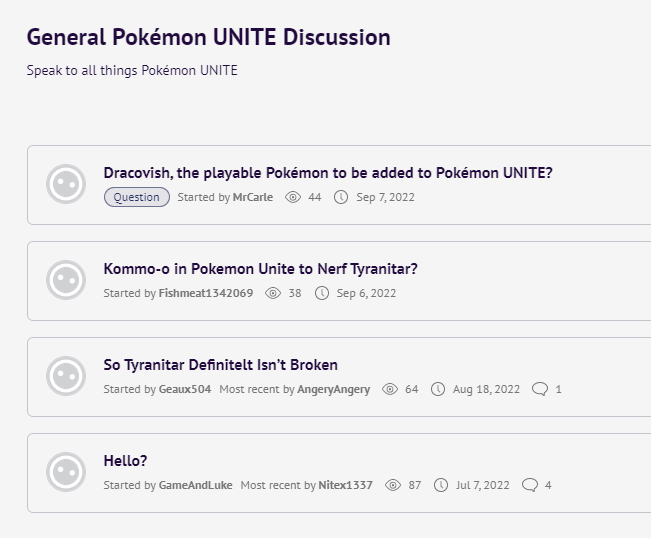This screenshot has height=538, width=651.
Task: Click the avatar icon on Kommo-o thread
Action: [66, 280]
